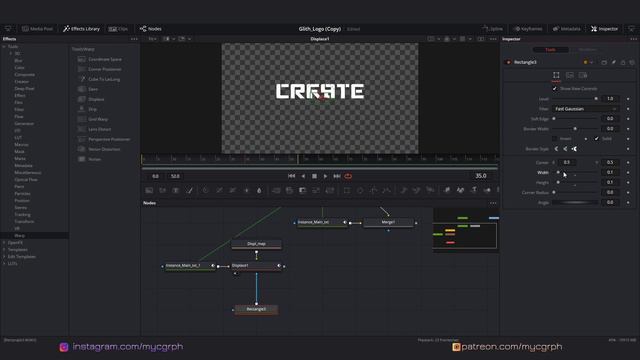Stop playback
The height and width of the screenshot is (360, 640).
pyautogui.click(x=314, y=176)
